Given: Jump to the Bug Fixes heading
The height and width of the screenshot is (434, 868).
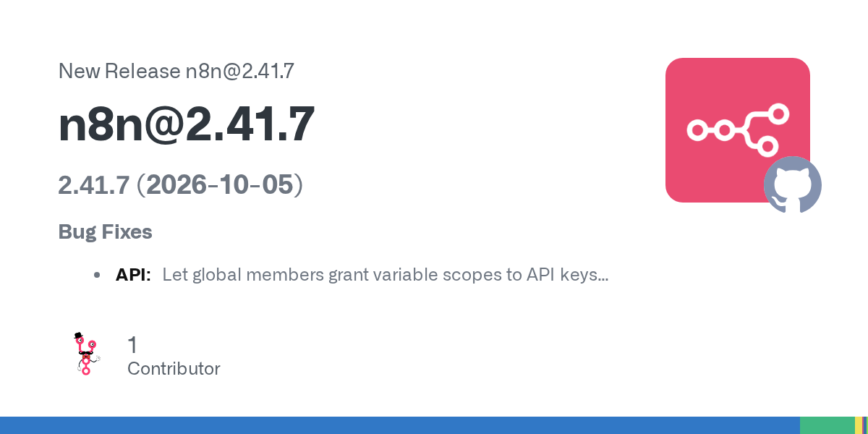Looking at the screenshot, I should point(105,232).
